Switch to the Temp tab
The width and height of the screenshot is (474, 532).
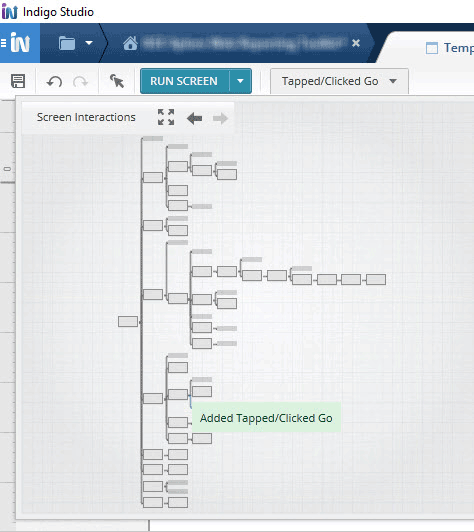pyautogui.click(x=451, y=48)
